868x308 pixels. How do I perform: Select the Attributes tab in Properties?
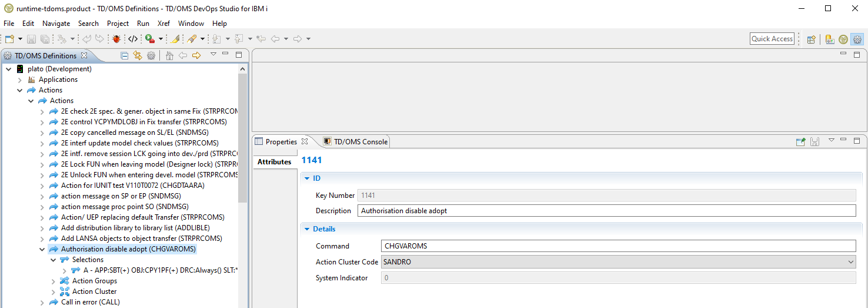274,162
